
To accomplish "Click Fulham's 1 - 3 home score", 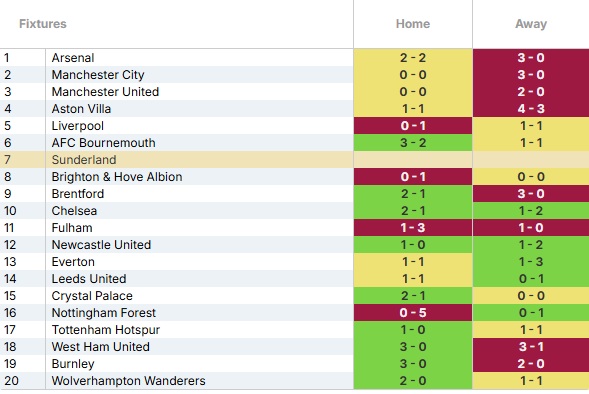I will click(x=413, y=228).
